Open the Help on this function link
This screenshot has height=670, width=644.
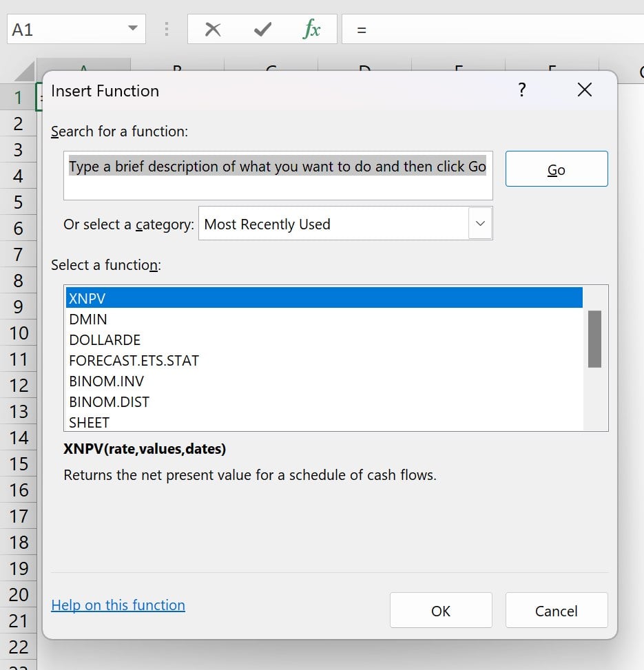tap(118, 605)
